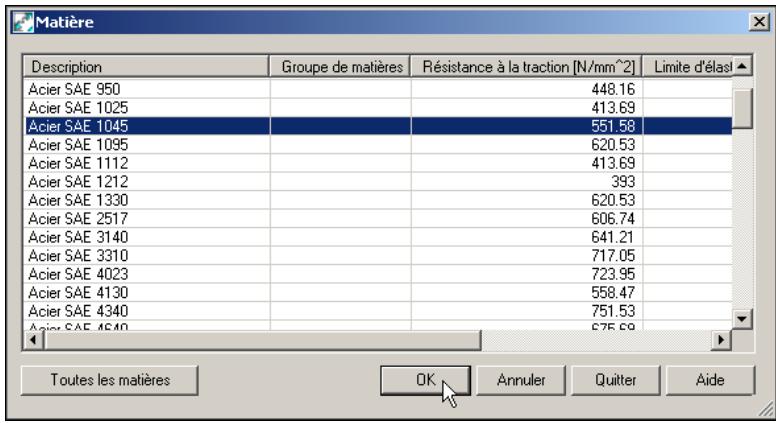Select the Acier SAE 3310 row
This screenshot has width=776, height=423.
click(378, 255)
